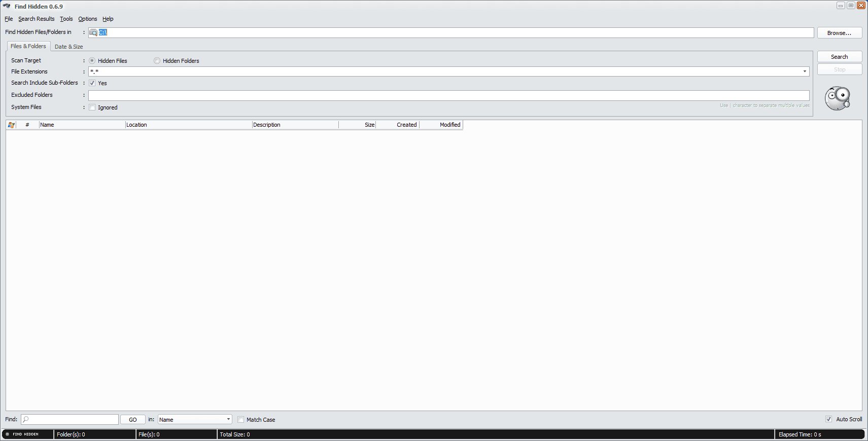Sort results by Location column header

click(189, 125)
